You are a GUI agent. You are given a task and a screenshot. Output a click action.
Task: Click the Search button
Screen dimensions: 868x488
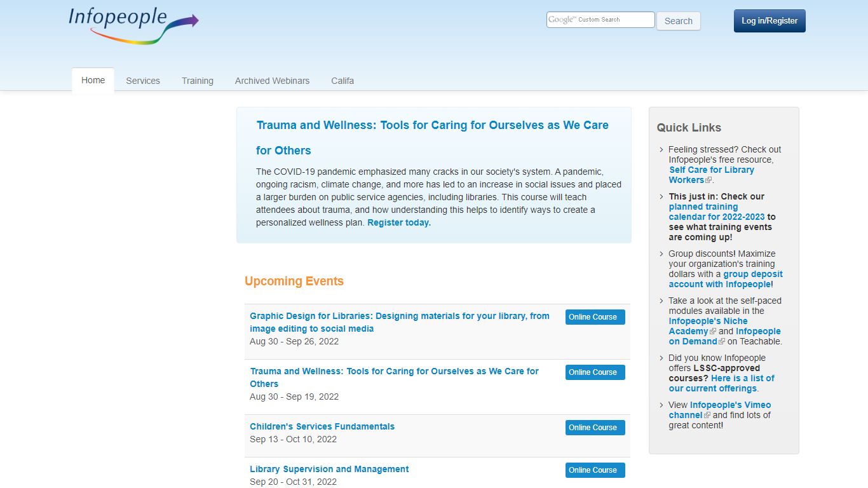coord(678,21)
